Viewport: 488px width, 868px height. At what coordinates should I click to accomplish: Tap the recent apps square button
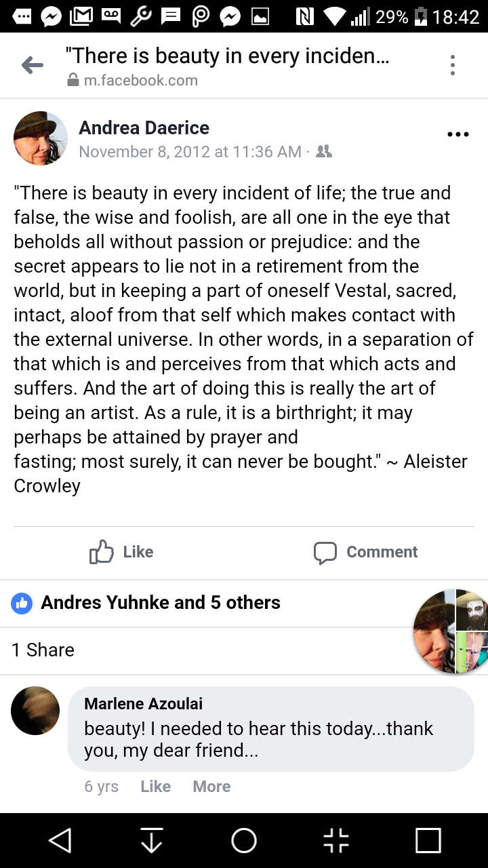point(428,841)
